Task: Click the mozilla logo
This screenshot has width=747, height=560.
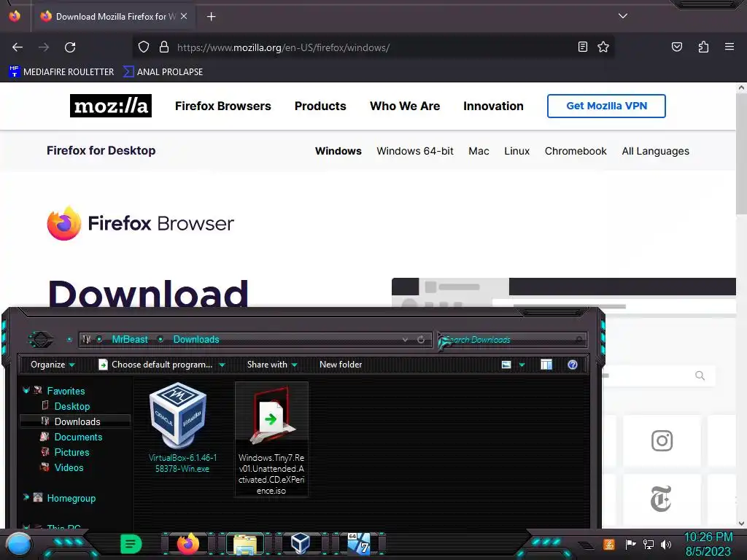Action: coord(111,106)
